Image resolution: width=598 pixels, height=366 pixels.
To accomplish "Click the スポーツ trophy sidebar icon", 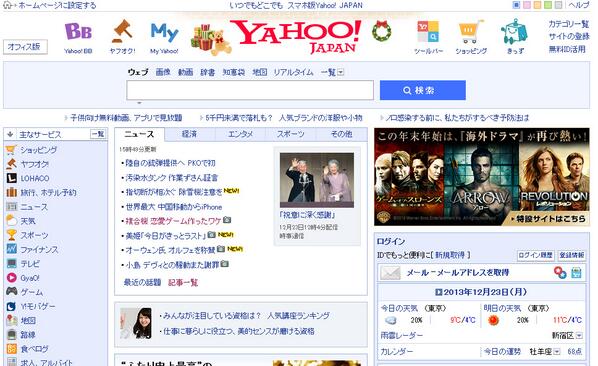I will (x=11, y=235).
